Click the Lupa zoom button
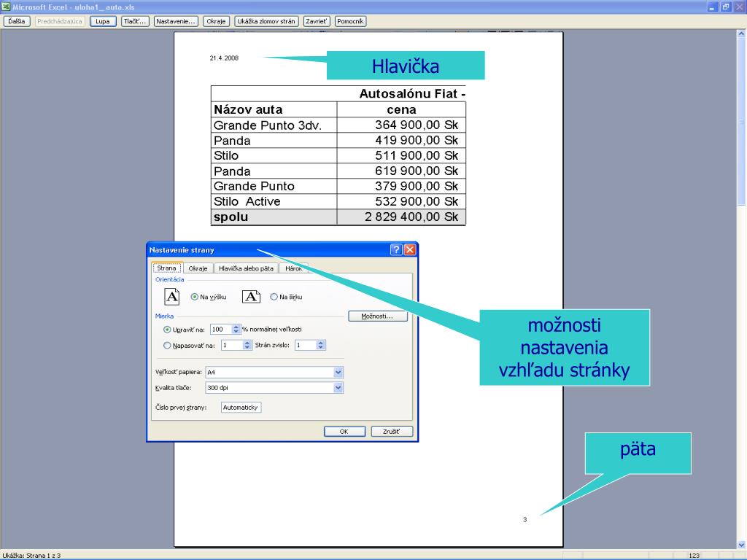The height and width of the screenshot is (560, 747). click(103, 21)
